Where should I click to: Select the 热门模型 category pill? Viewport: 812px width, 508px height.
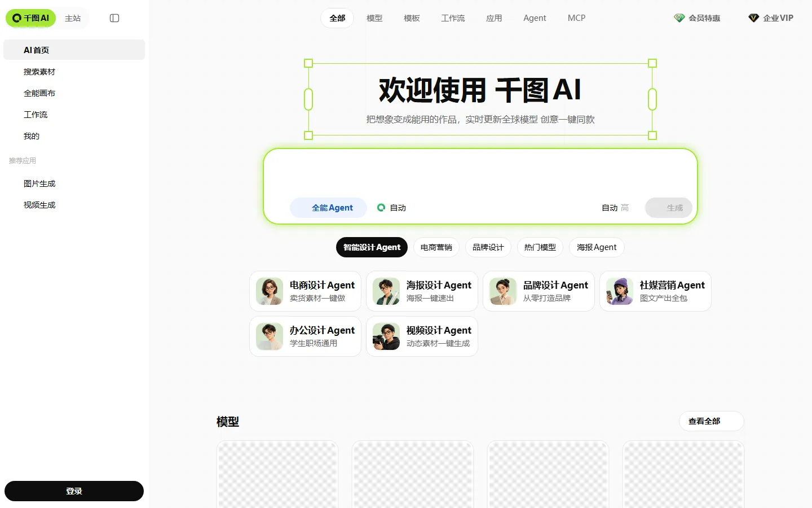[x=540, y=247]
